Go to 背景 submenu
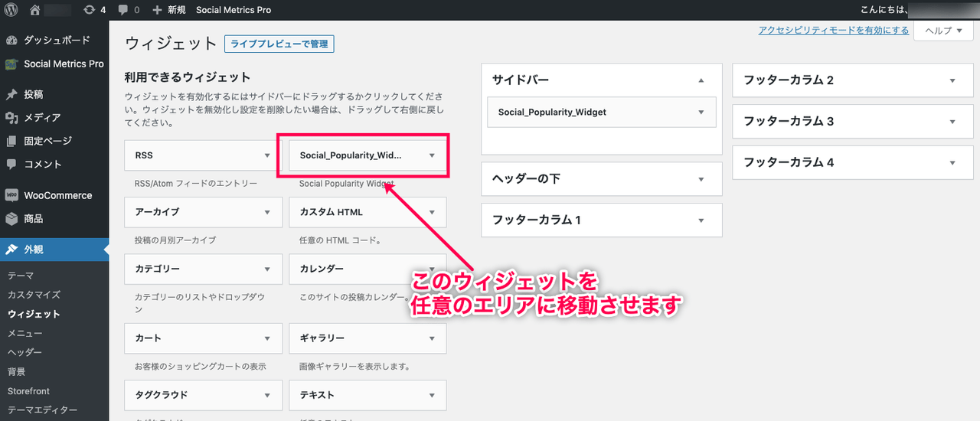Image resolution: width=980 pixels, height=421 pixels. pos(17,372)
